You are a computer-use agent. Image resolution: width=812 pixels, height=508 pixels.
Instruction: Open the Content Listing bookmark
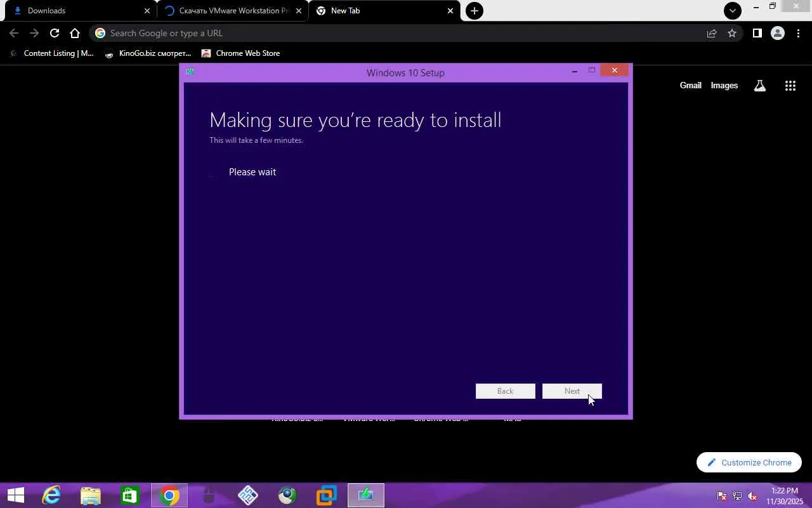point(52,53)
